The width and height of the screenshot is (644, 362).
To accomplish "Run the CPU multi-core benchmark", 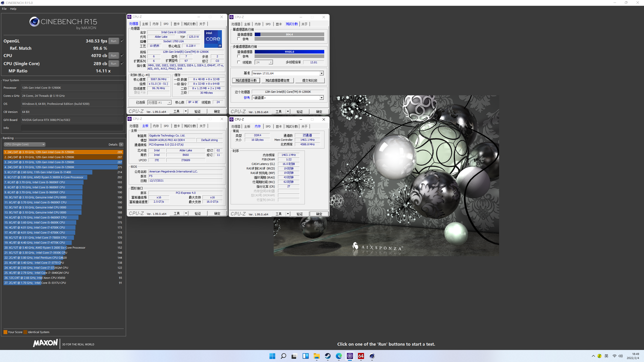I will pyautogui.click(x=113, y=56).
